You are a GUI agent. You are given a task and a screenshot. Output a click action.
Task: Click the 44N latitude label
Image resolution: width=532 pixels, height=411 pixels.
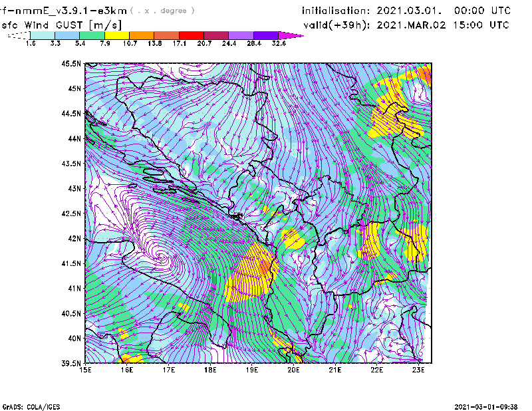(74, 138)
